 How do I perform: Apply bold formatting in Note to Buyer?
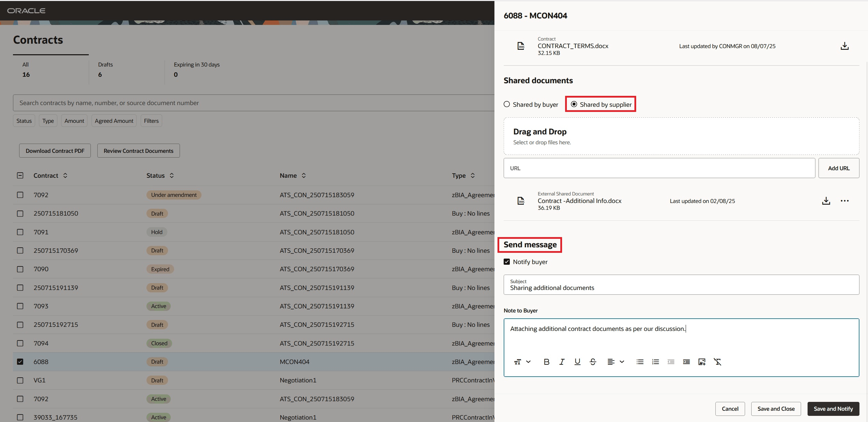click(x=546, y=362)
